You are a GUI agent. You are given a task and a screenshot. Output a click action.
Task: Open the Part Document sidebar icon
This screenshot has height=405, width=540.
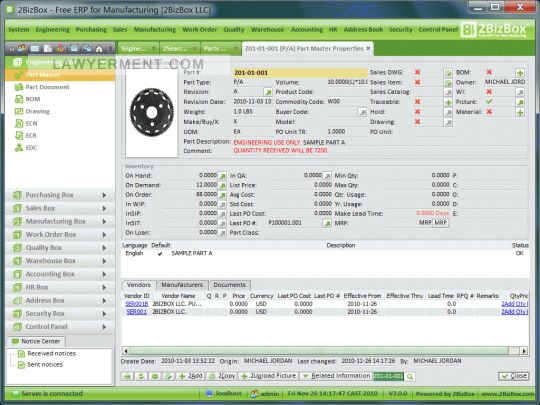(x=19, y=87)
